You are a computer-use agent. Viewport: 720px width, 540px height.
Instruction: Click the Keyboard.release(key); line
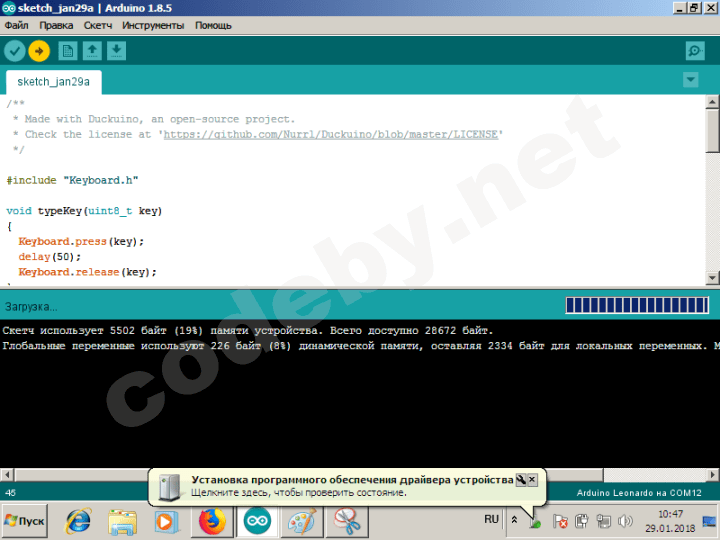(87, 272)
